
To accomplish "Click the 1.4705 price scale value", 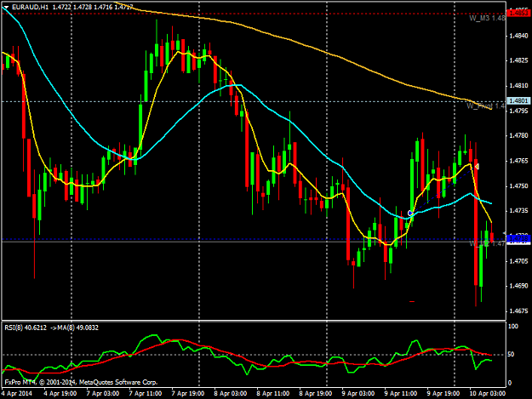I will (x=518, y=261).
